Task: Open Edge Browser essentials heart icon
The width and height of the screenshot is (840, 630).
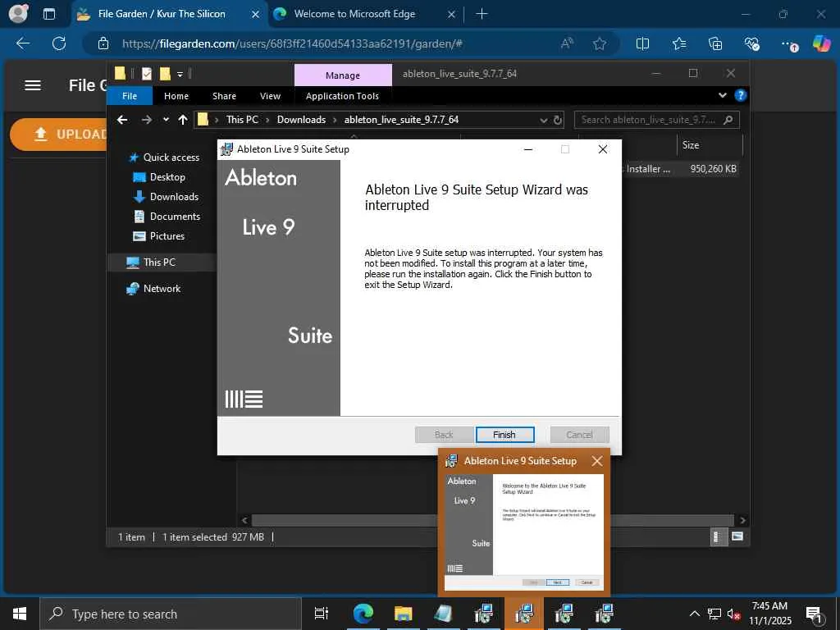Action: point(751,43)
